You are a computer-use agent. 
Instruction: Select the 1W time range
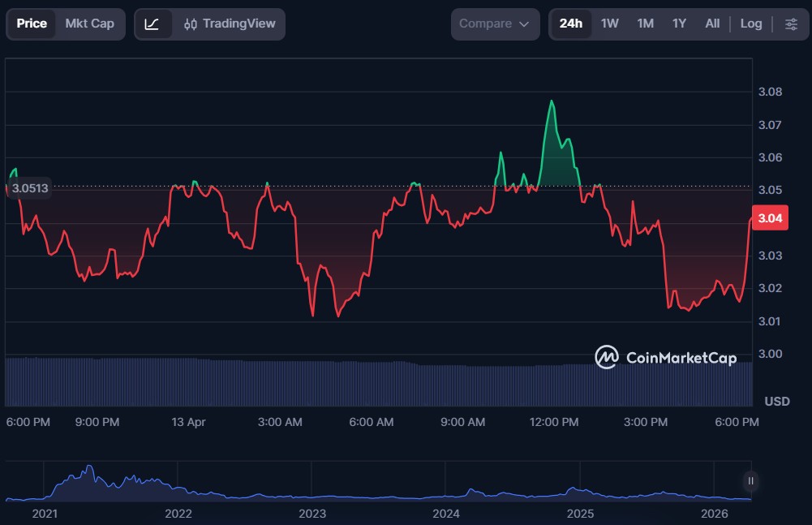tap(609, 24)
